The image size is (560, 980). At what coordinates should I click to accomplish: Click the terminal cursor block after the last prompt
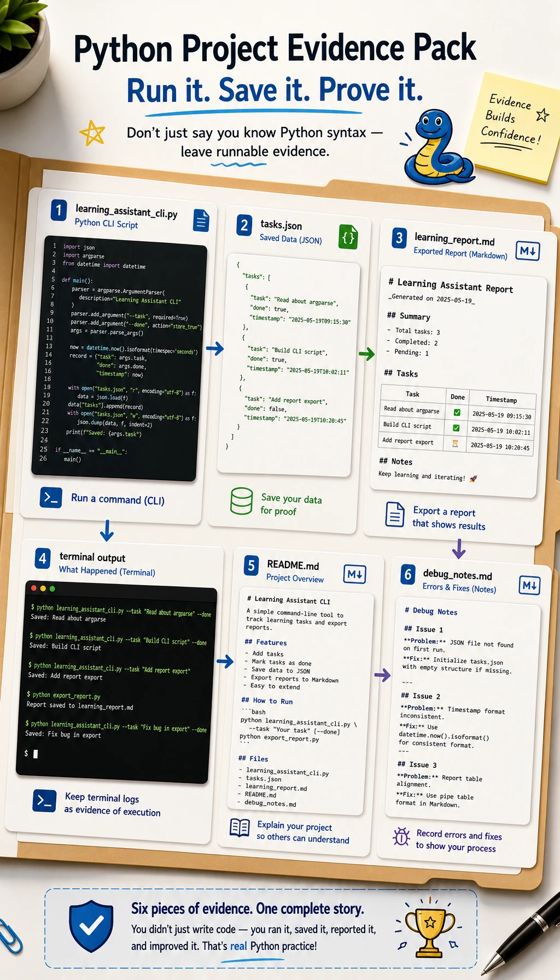click(x=36, y=754)
